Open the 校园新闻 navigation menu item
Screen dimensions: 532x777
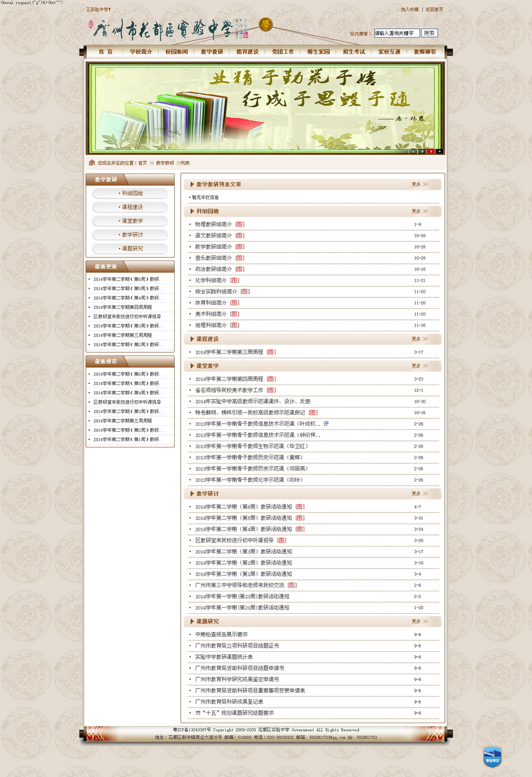tap(177, 52)
